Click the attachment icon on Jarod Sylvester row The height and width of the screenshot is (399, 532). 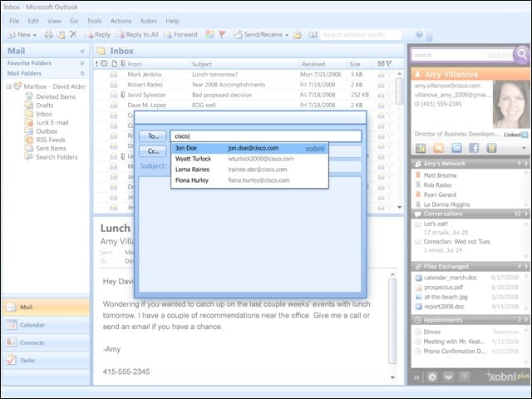123,95
